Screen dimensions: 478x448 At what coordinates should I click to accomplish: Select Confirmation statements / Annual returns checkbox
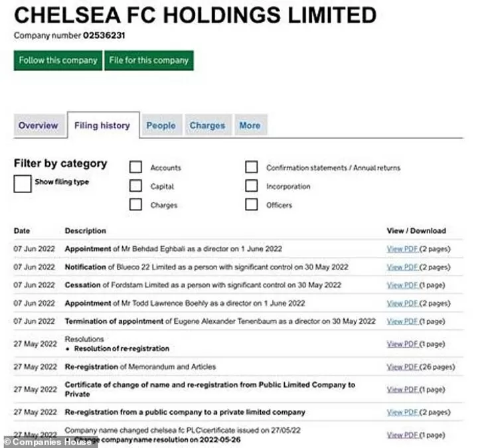[251, 167]
